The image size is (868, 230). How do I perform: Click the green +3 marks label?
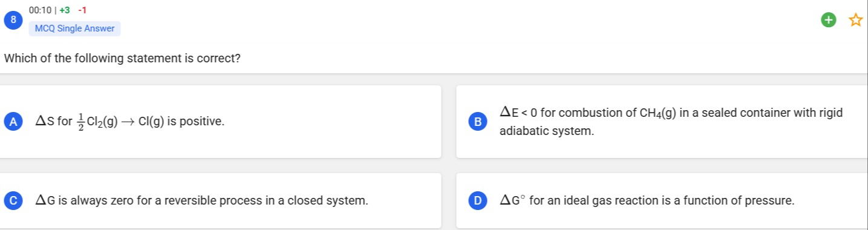(65, 10)
